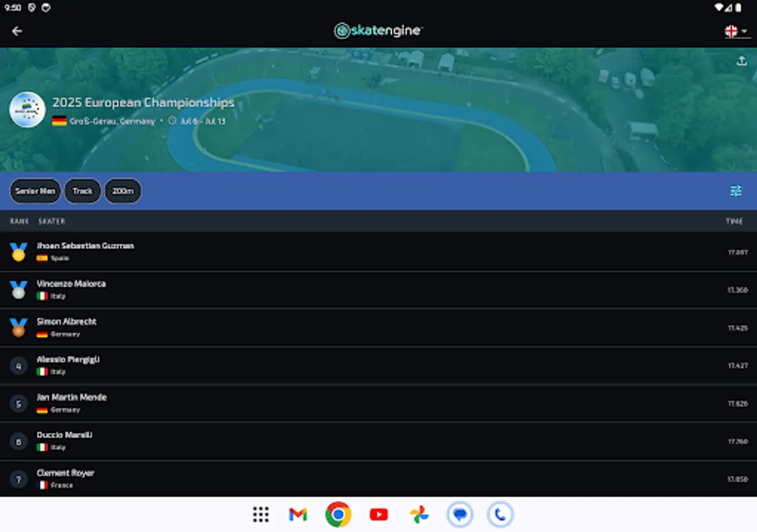
Task: Tap the back arrow in the top bar
Action: pos(17,30)
